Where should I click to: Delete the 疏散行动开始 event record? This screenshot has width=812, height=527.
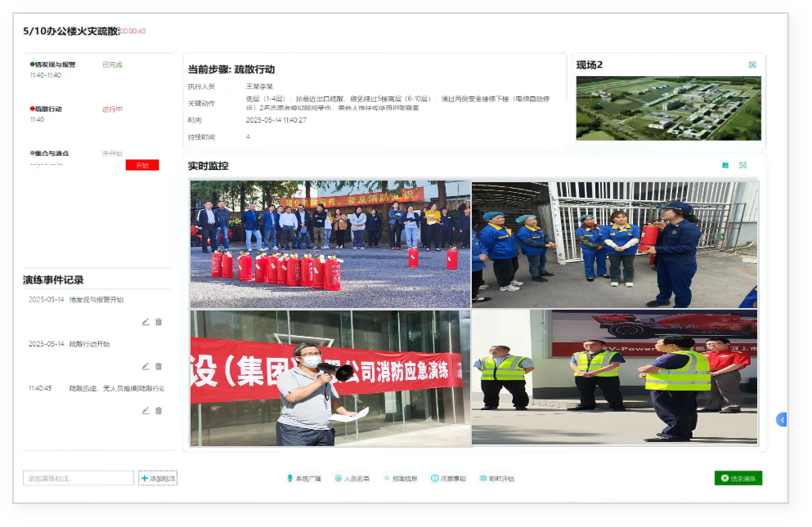pyautogui.click(x=159, y=366)
